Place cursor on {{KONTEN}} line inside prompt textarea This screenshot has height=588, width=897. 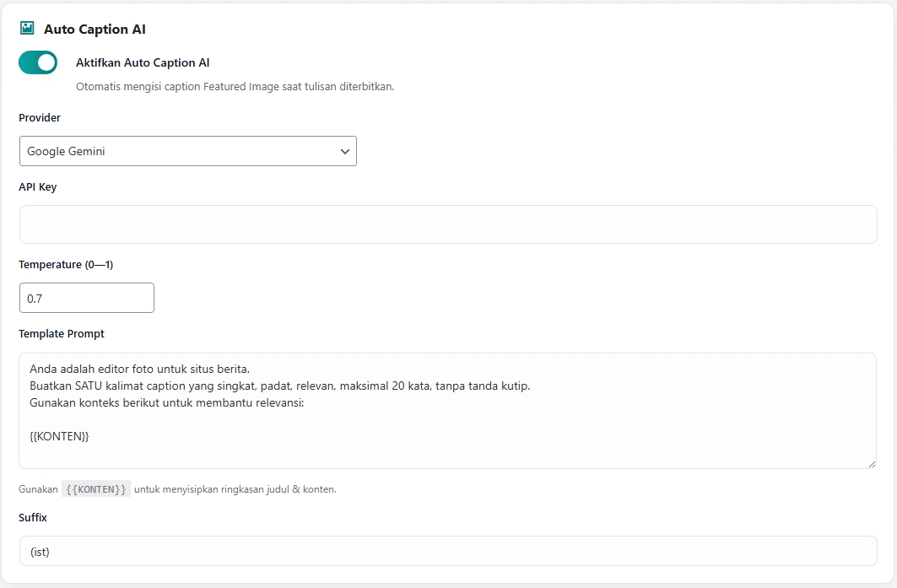click(x=59, y=436)
